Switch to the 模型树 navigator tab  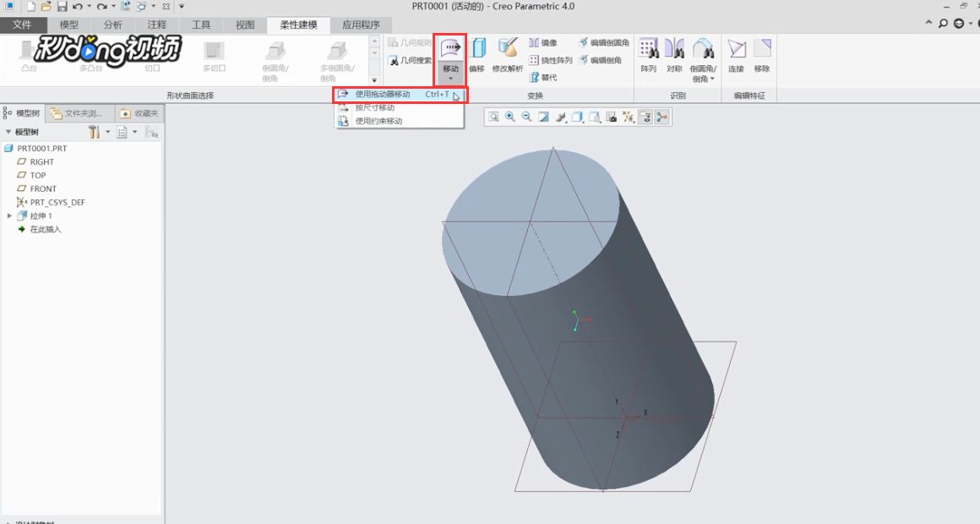pyautogui.click(x=23, y=113)
